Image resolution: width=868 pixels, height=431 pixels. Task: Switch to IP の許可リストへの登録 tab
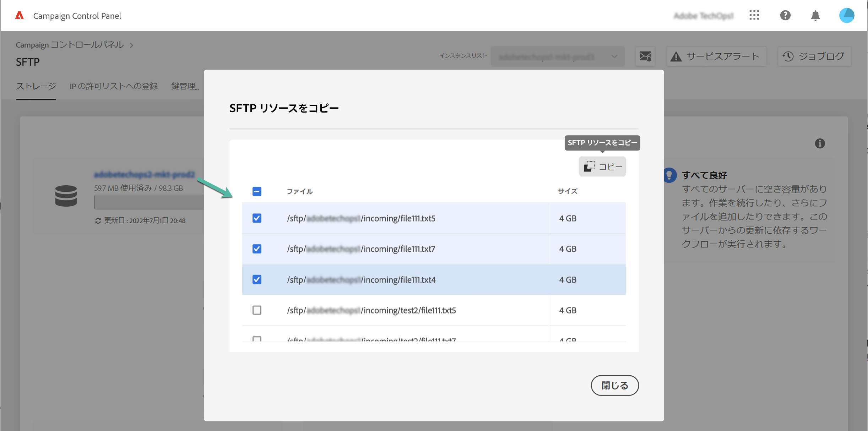tap(114, 86)
